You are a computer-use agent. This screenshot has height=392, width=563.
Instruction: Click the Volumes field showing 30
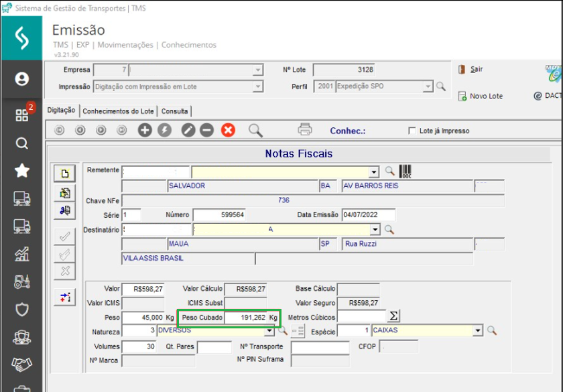(x=139, y=347)
